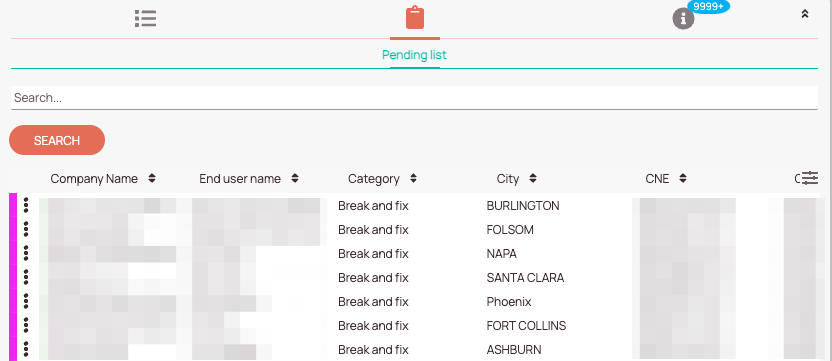
Task: Open the info notifications icon
Action: coord(683,19)
